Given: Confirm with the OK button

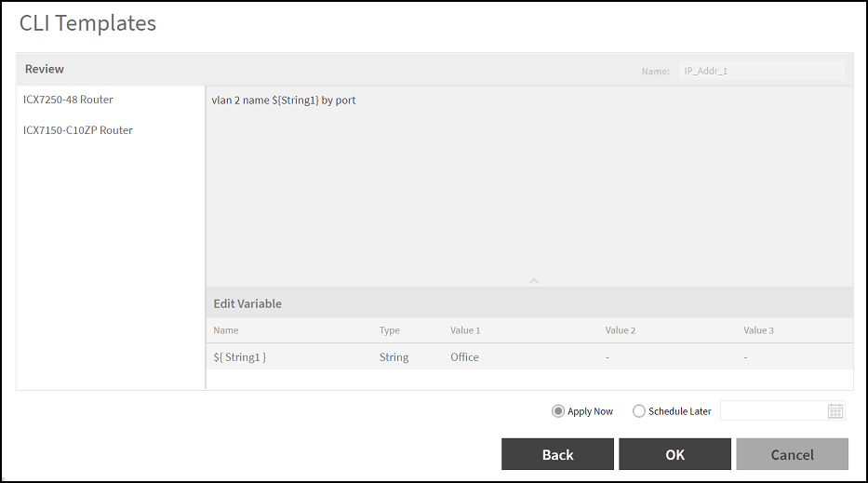Looking at the screenshot, I should [x=674, y=454].
